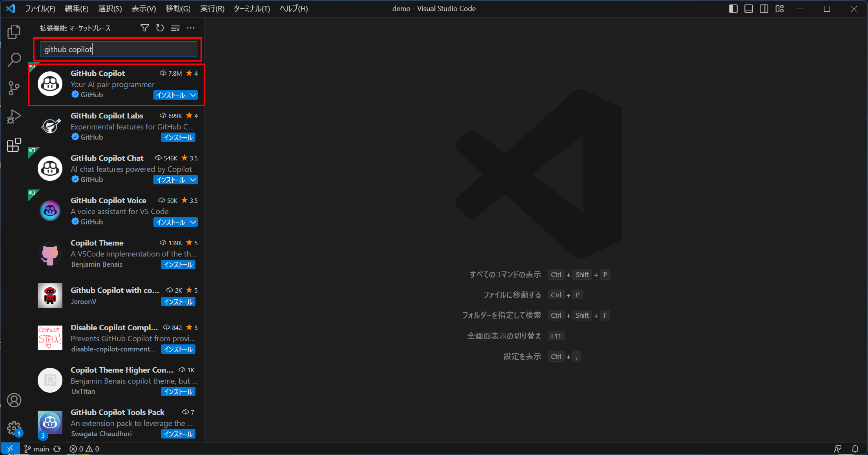
Task: Open the 表示(V) menu
Action: pos(144,9)
